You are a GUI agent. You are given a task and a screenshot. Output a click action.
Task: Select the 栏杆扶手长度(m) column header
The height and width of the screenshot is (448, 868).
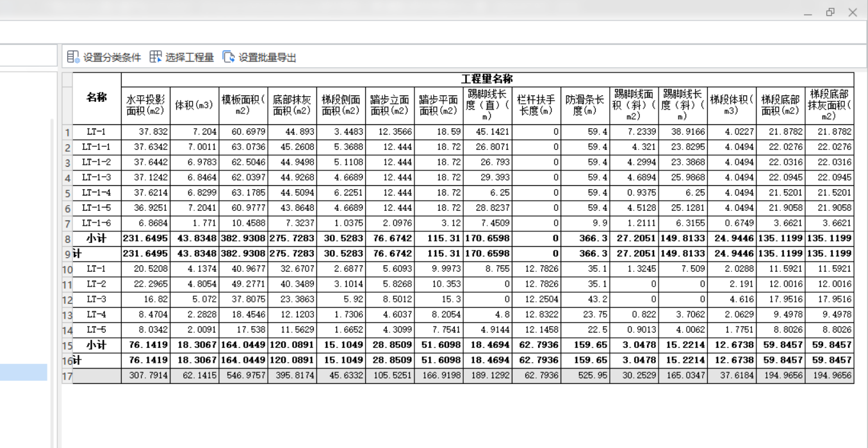click(536, 106)
